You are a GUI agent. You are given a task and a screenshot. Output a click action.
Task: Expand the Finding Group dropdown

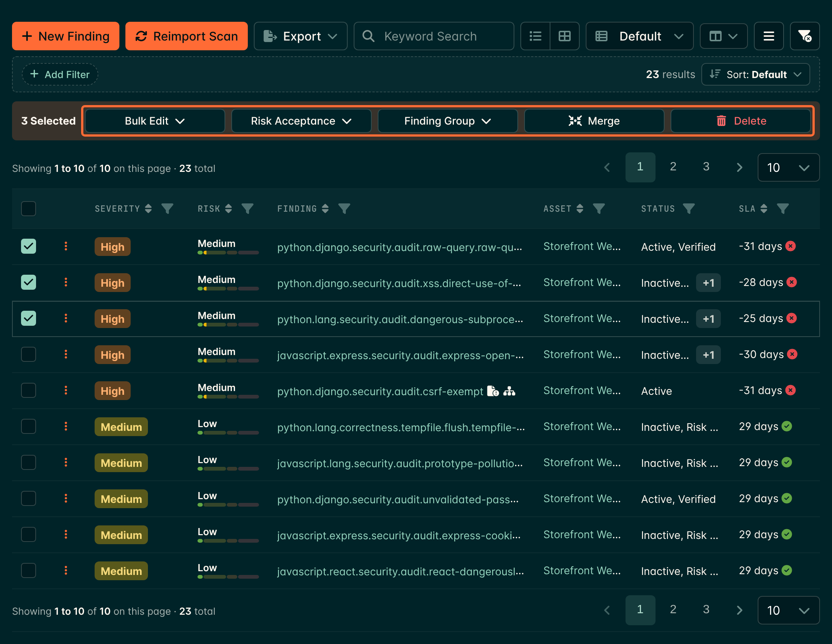click(447, 121)
